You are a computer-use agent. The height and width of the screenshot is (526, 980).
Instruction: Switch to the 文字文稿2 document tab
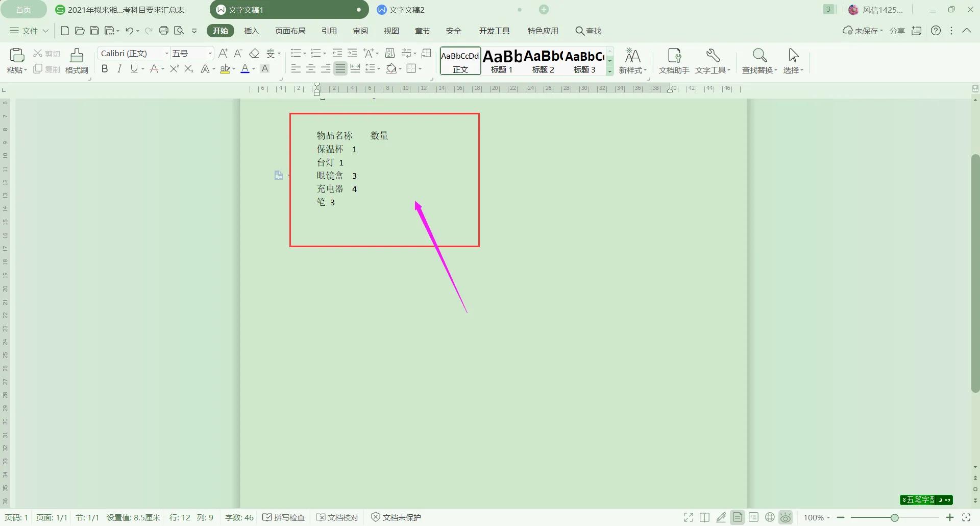tap(406, 10)
